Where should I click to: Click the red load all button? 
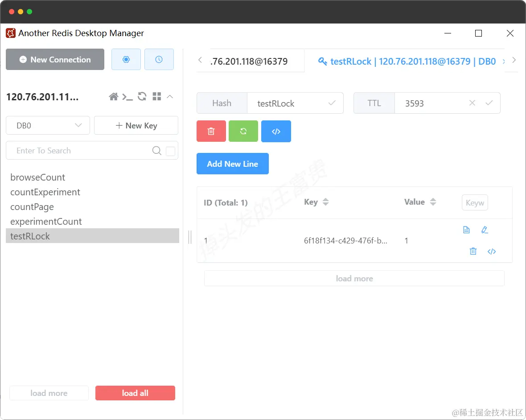135,393
